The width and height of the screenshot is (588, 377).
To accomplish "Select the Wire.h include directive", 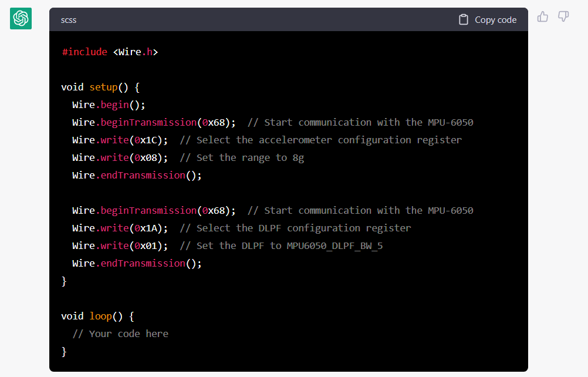I will pos(110,52).
